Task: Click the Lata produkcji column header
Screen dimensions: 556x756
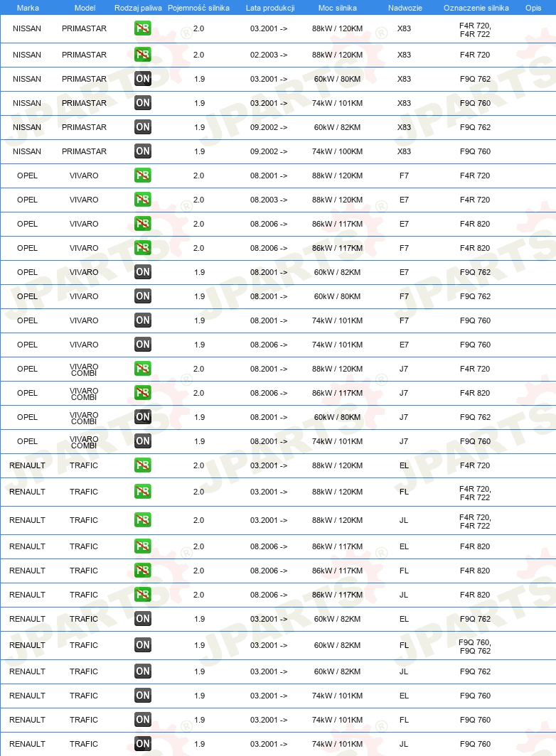Action: coord(269,8)
